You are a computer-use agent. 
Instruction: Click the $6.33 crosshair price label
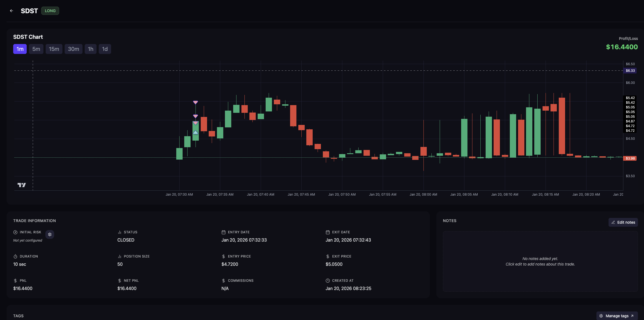click(x=630, y=71)
